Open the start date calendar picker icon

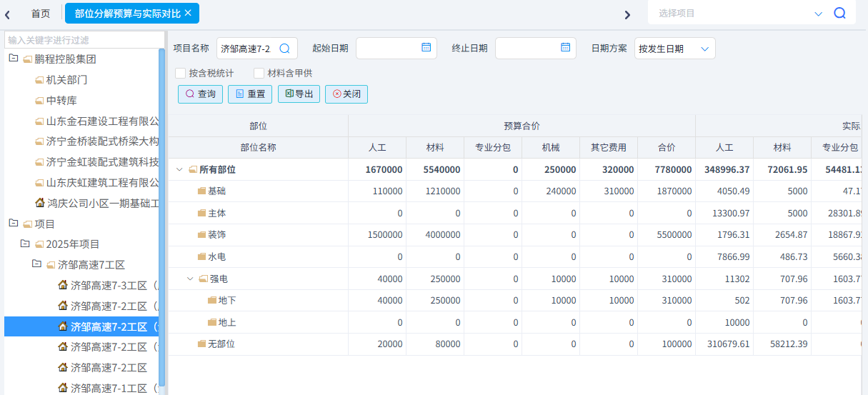point(426,48)
